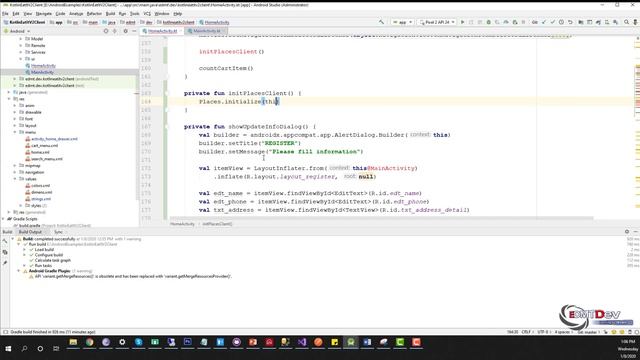The image size is (640, 360).
Task: Run the app with the green play button
Action: [x=462, y=22]
